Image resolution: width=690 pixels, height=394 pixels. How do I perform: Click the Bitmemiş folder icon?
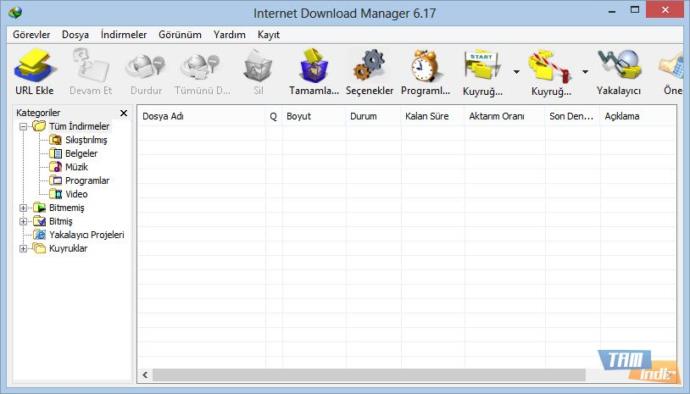point(39,208)
